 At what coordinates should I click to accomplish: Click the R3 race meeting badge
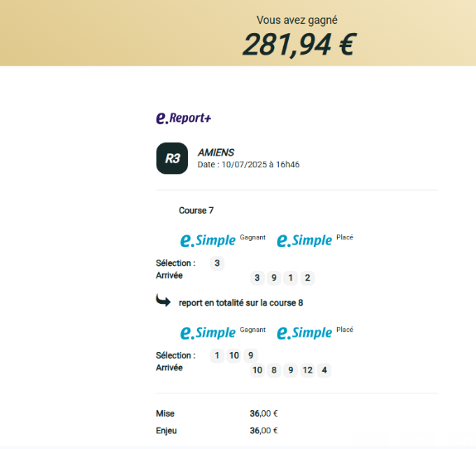click(172, 158)
